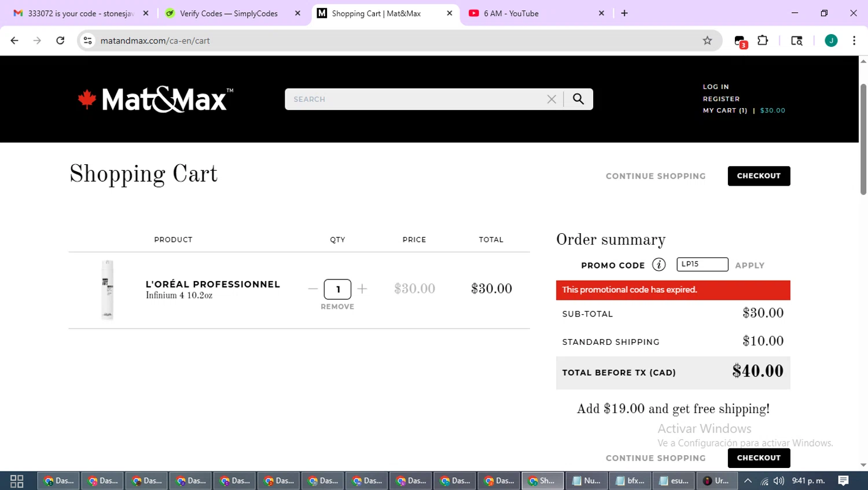868x490 pixels.
Task: Open the esu... Notepad taskbar item
Action: [x=674, y=481]
